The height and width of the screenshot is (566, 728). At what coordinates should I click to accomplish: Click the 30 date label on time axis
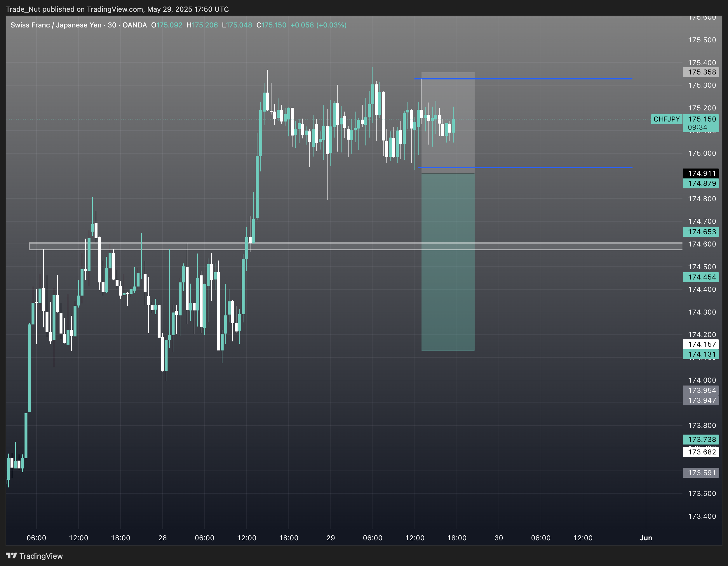pos(499,538)
